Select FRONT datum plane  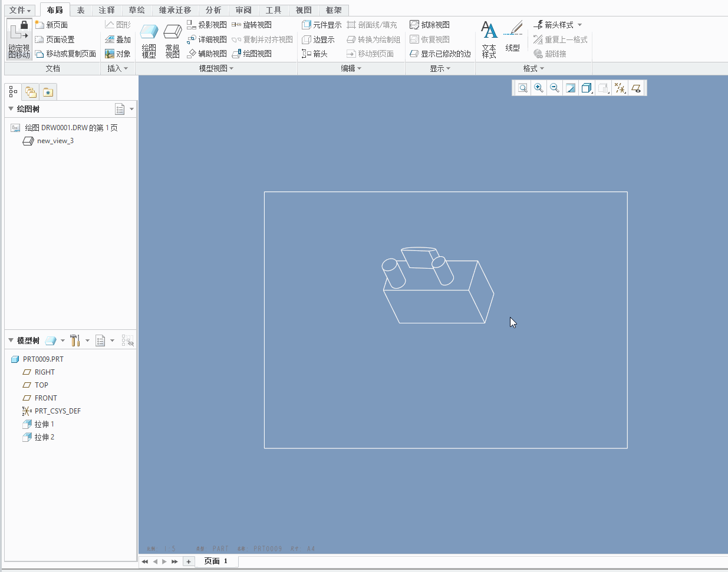click(x=39, y=398)
